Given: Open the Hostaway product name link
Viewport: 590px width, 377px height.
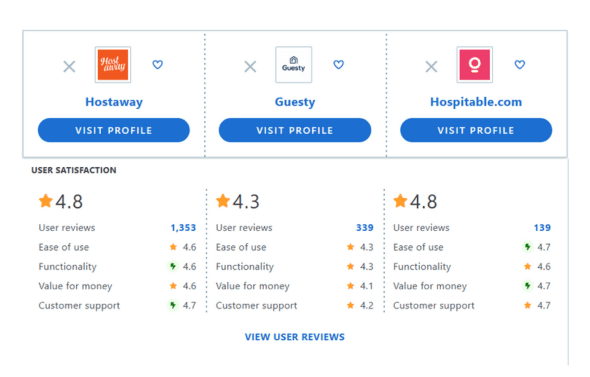Looking at the screenshot, I should [114, 102].
